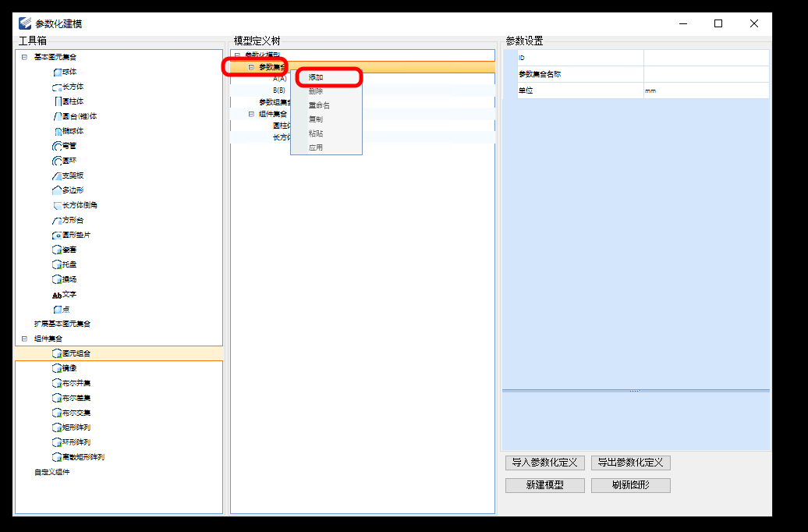The width and height of the screenshot is (808, 532).
Task: Select the 布尔交集 boolean intersection icon
Action: point(57,413)
